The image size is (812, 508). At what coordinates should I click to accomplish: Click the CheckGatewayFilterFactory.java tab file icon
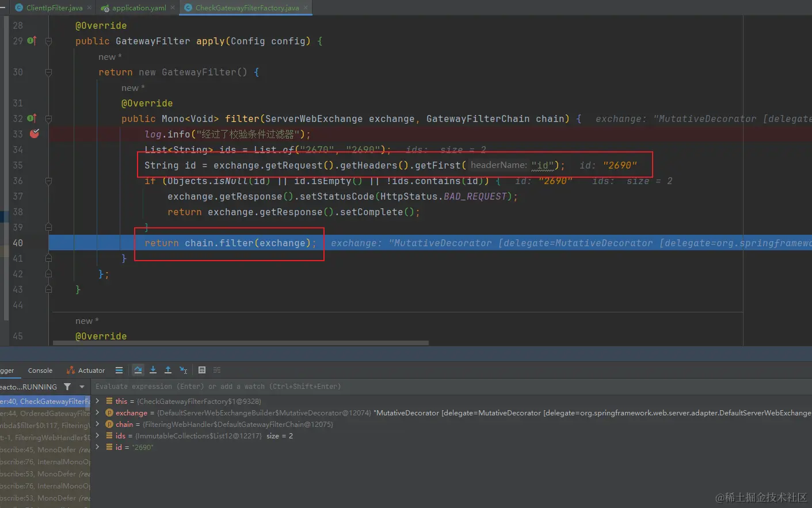coord(188,7)
